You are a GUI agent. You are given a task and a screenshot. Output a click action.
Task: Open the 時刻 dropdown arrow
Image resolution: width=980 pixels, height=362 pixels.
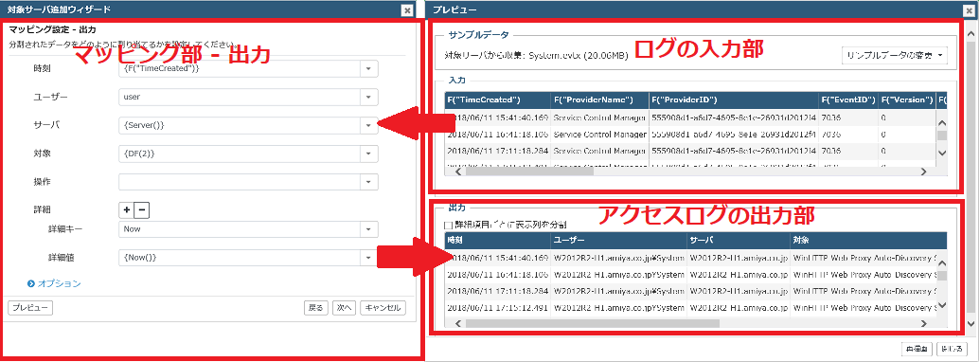(x=368, y=68)
